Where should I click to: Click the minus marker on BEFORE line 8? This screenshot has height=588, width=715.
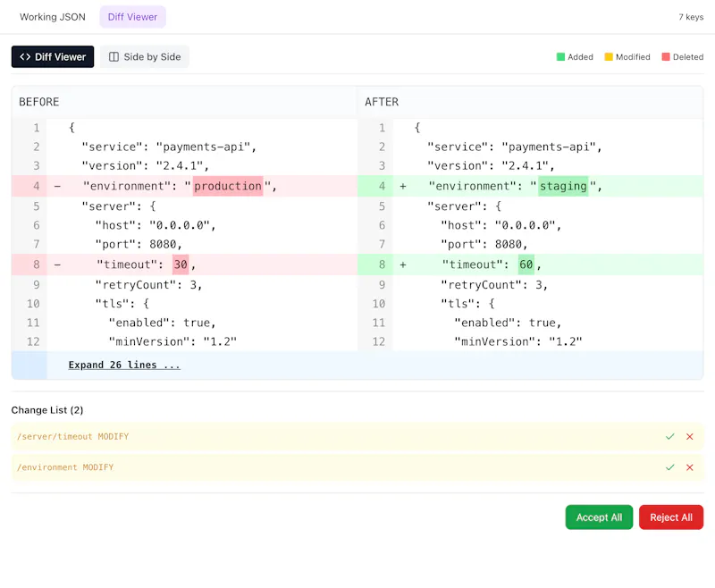[57, 265]
